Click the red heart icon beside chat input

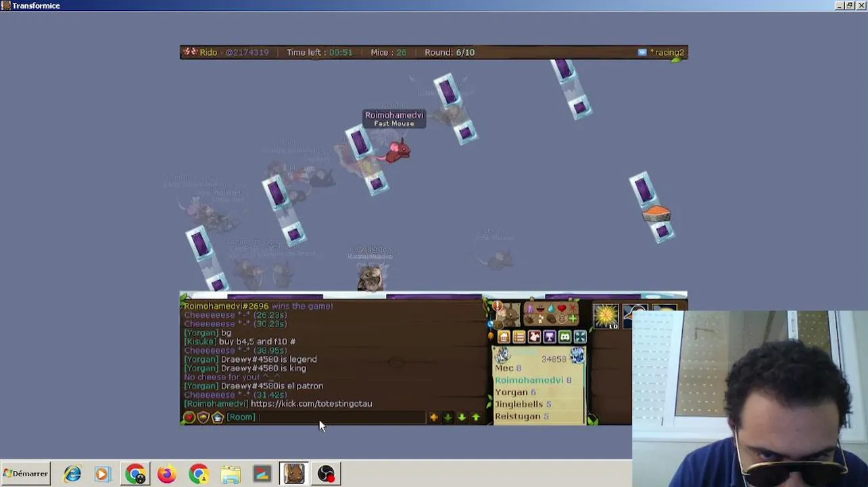(189, 417)
